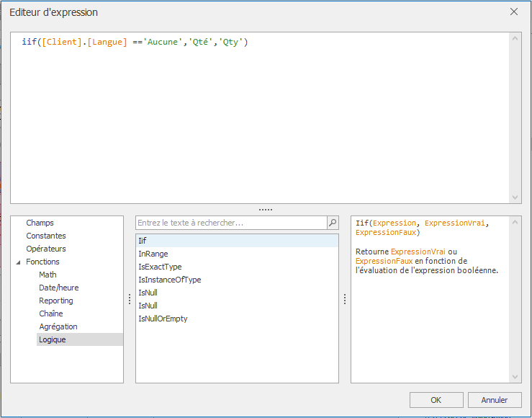
Task: Confirm the expression with OK
Action: (436, 400)
